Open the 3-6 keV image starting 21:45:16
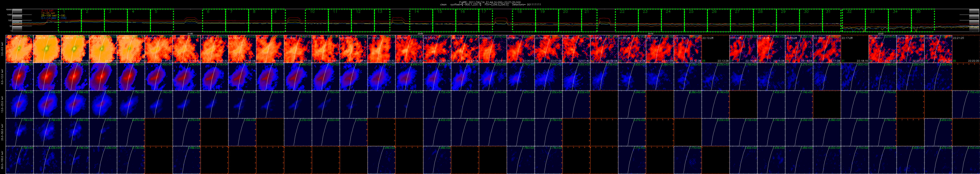Image resolution: width=980 pixels, height=174 pixels. [47, 49]
